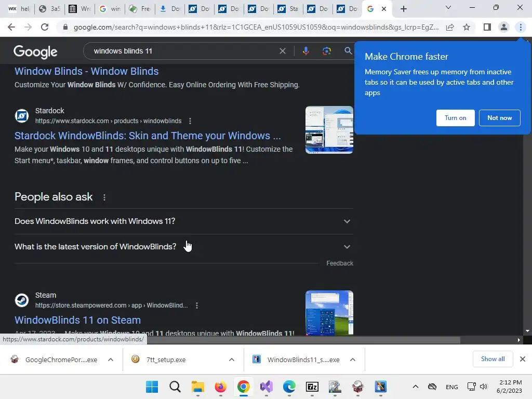Open WindowBlinds 11 on Steam link
Image resolution: width=532 pixels, height=399 pixels.
pyautogui.click(x=78, y=320)
